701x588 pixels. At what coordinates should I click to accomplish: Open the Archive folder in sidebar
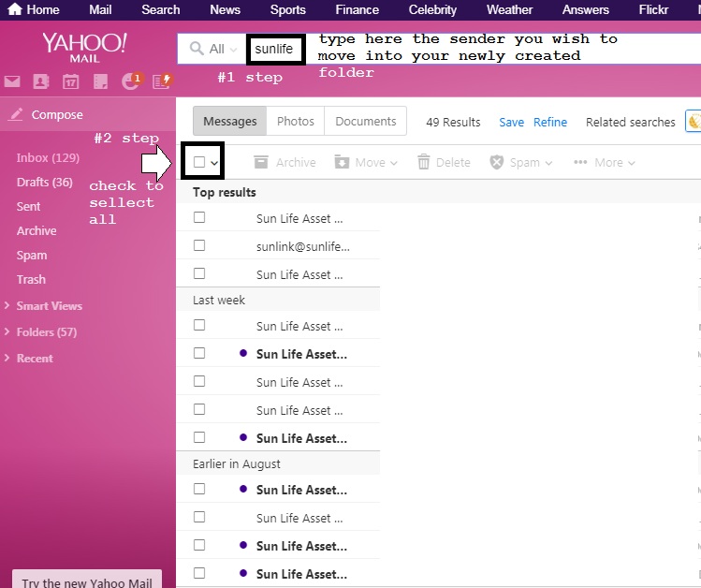(x=37, y=230)
